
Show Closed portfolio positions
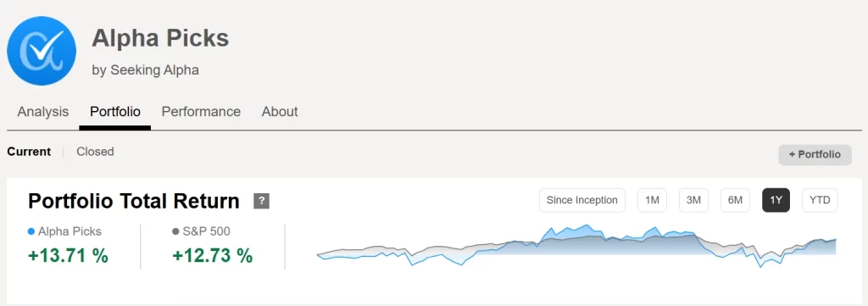click(x=95, y=152)
